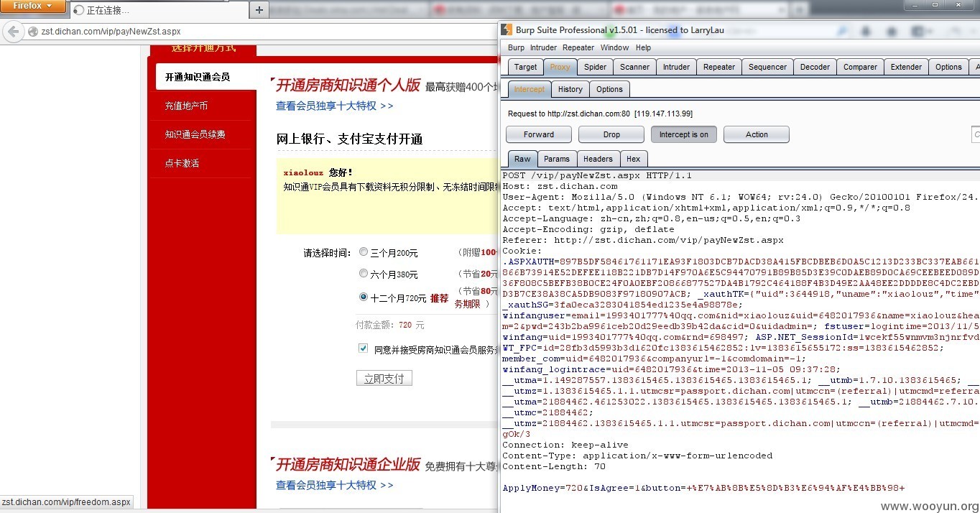Click the Firefox back arrow button
980x513 pixels.
pos(13,32)
